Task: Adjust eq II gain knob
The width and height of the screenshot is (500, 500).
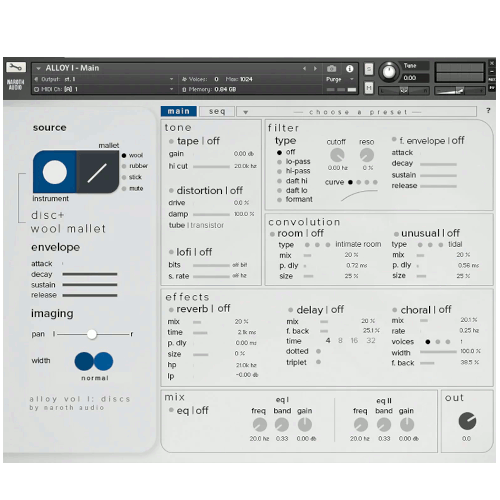Action: point(407,425)
